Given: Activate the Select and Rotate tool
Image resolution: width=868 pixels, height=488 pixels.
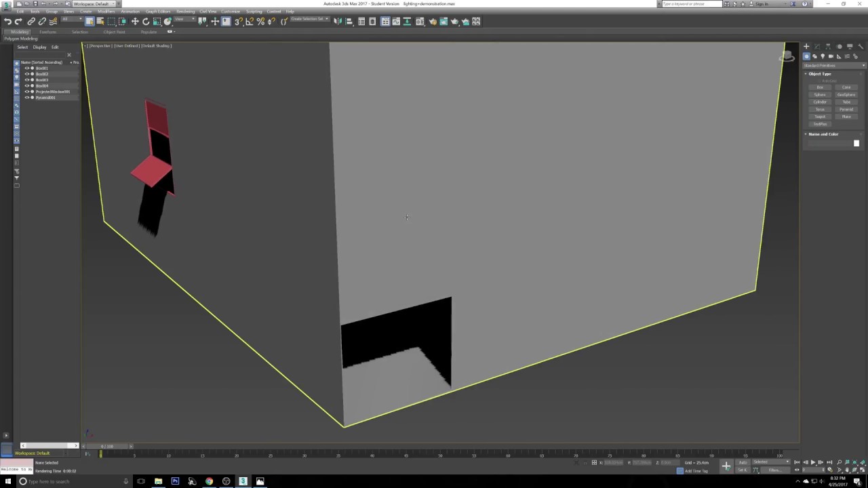Looking at the screenshot, I should [146, 22].
